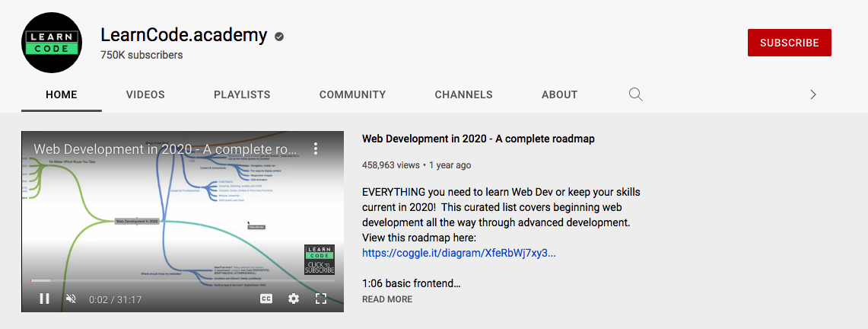Viewport: 868px width, 329px height.
Task: Expand description with READ MORE
Action: (x=387, y=299)
